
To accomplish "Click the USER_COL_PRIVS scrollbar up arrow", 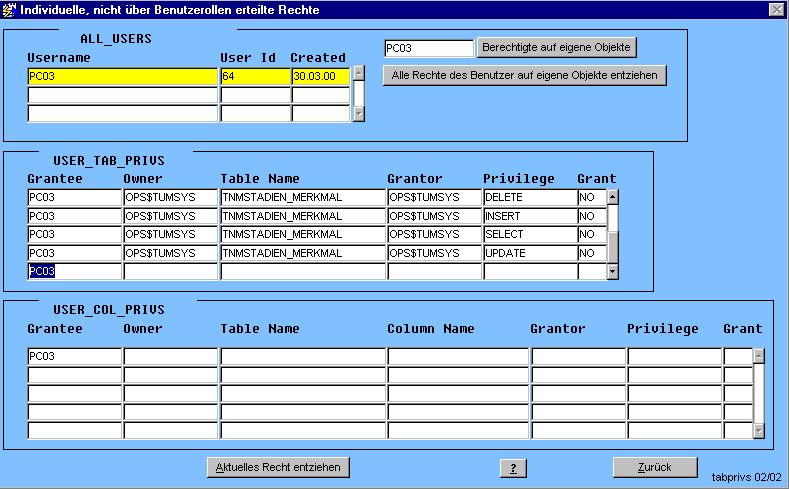I will (x=758, y=355).
